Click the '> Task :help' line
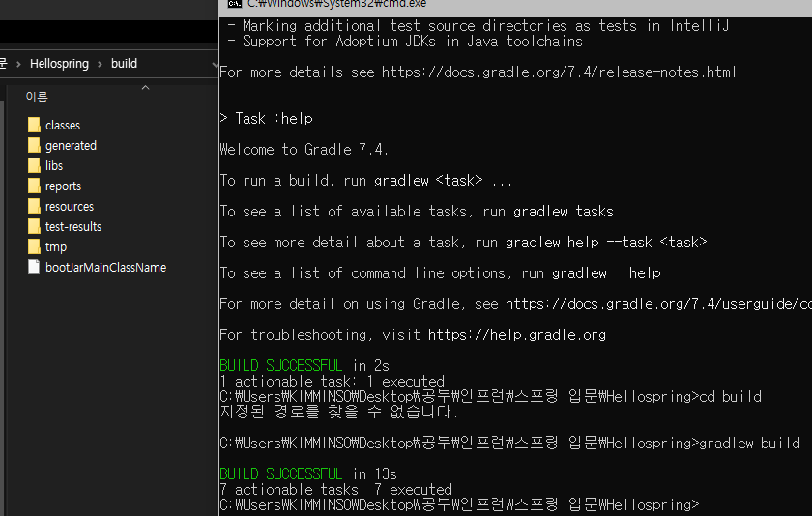This screenshot has width=812, height=516. click(x=266, y=119)
